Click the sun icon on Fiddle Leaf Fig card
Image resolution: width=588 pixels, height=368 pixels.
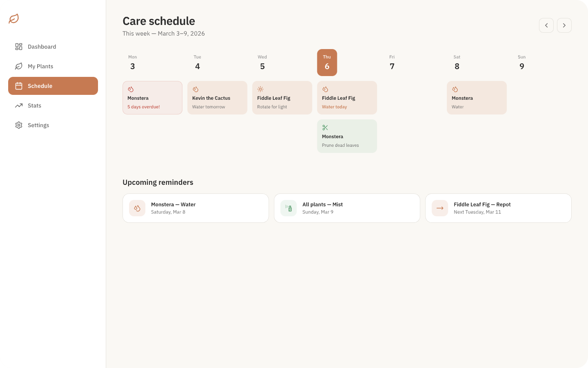point(260,89)
